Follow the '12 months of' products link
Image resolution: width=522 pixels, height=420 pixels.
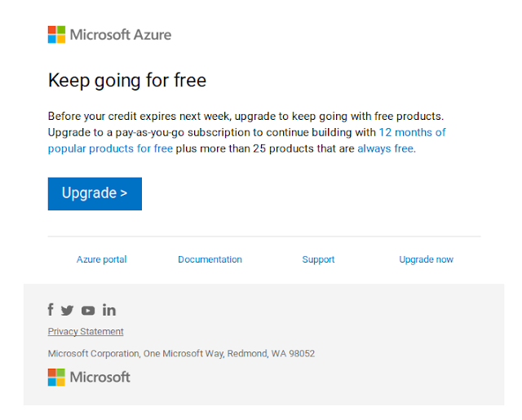412,132
